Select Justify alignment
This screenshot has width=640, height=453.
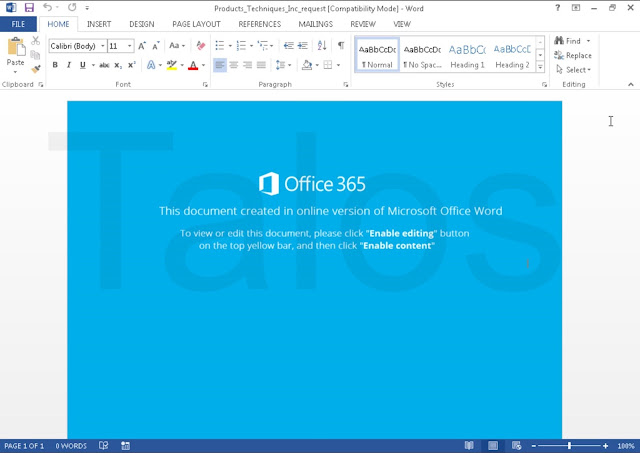(x=261, y=65)
